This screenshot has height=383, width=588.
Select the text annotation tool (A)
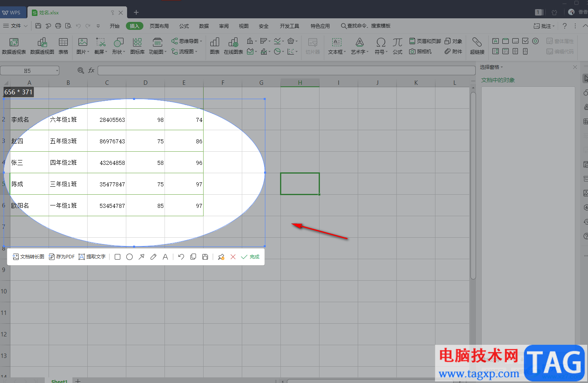(x=165, y=257)
